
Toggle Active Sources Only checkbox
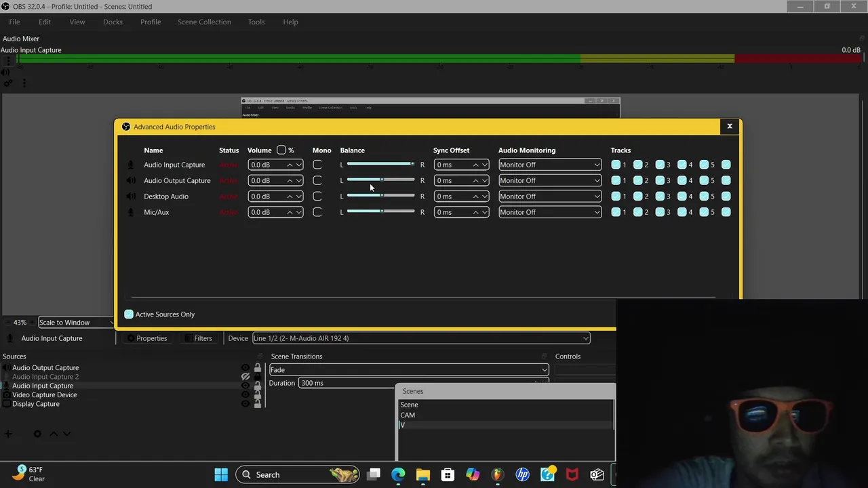(x=129, y=314)
